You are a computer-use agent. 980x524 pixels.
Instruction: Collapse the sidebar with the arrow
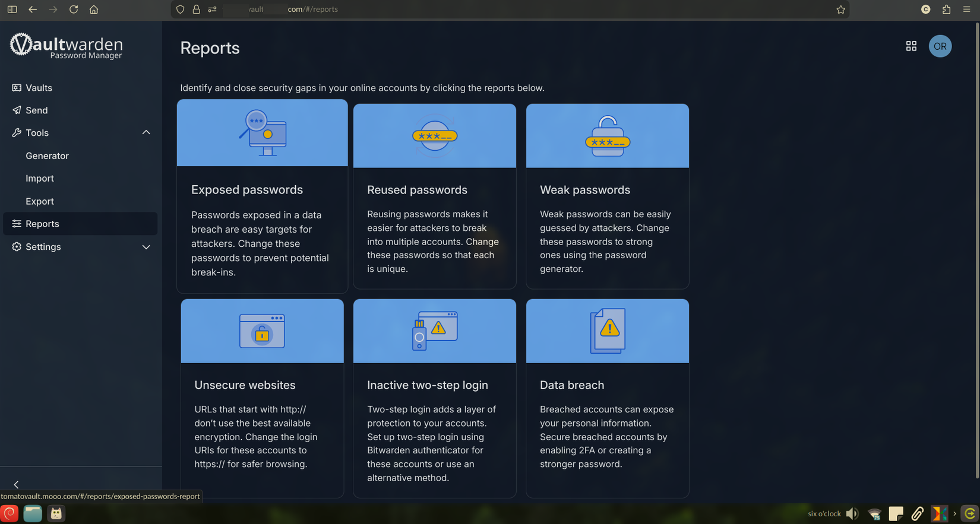(16, 484)
